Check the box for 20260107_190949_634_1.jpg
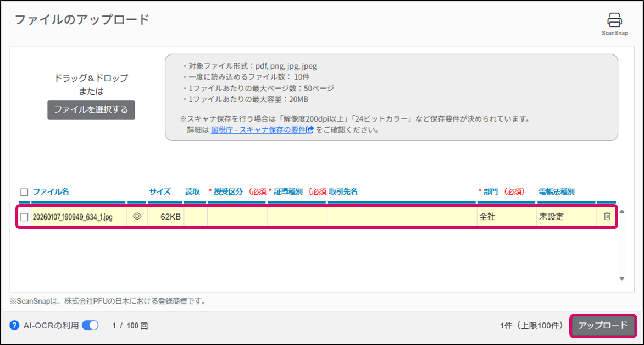Viewport: 644px width, 345px height. click(24, 217)
